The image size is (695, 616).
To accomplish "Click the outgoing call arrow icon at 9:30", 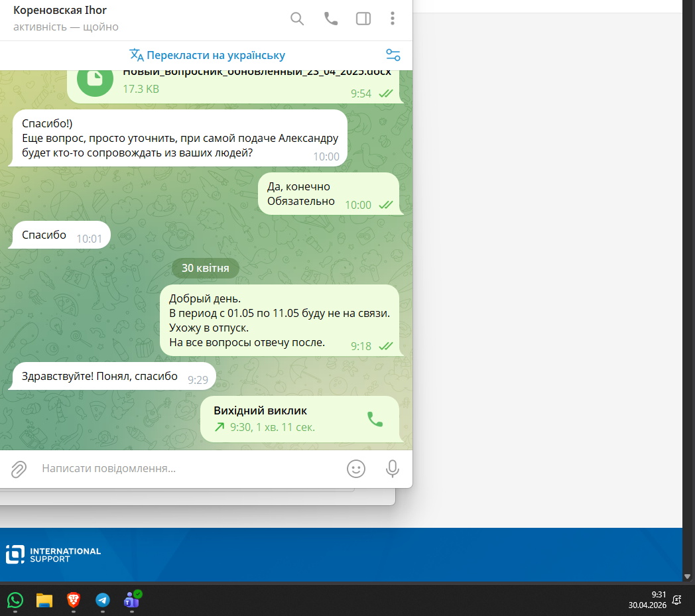I will tap(220, 427).
